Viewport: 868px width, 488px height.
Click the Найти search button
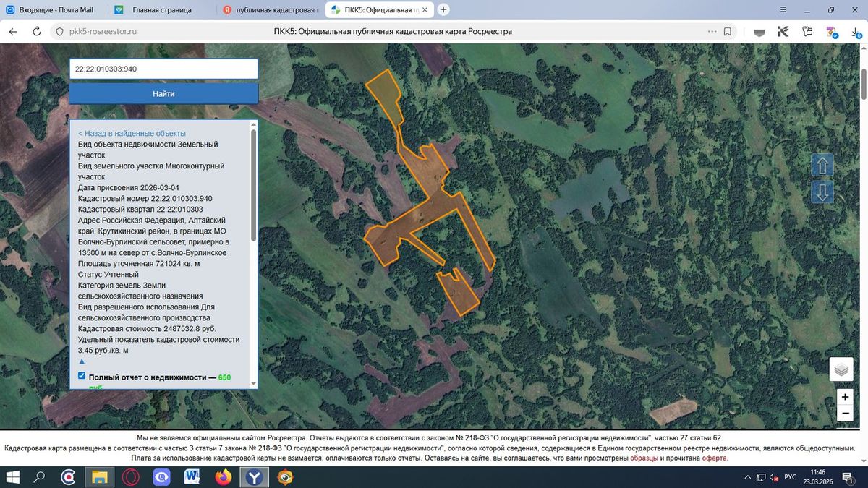coord(163,94)
